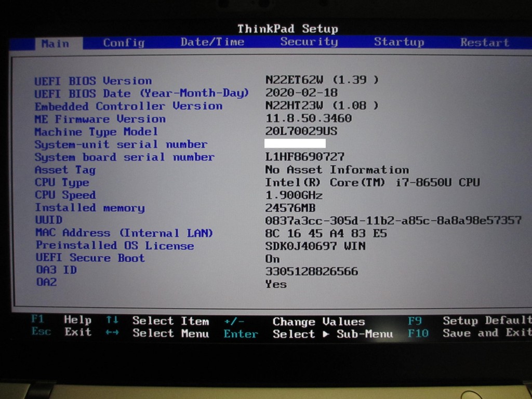Click MAC value 8C 16 45 A4 83 E5

[x=326, y=233]
